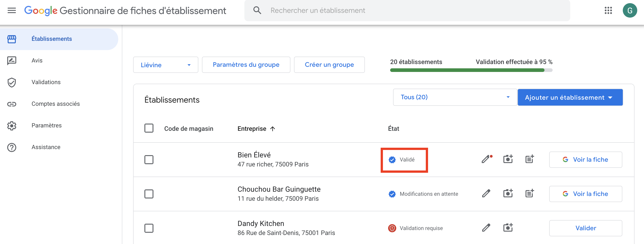
Task: Open Comptes associés in the sidebar
Action: [56, 104]
